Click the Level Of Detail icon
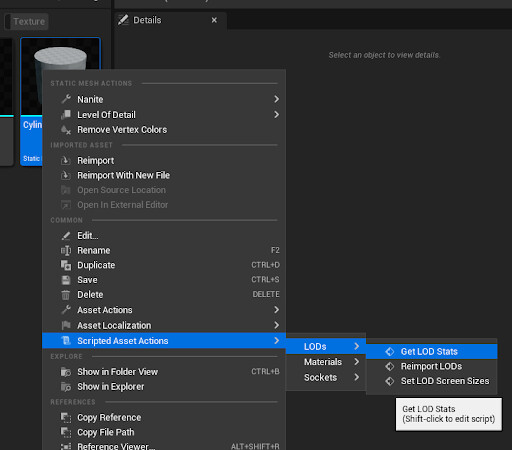 pos(66,115)
